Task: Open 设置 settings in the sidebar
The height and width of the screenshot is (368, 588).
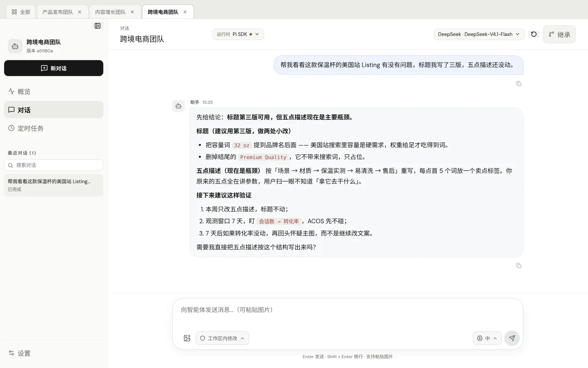Action: point(53,353)
